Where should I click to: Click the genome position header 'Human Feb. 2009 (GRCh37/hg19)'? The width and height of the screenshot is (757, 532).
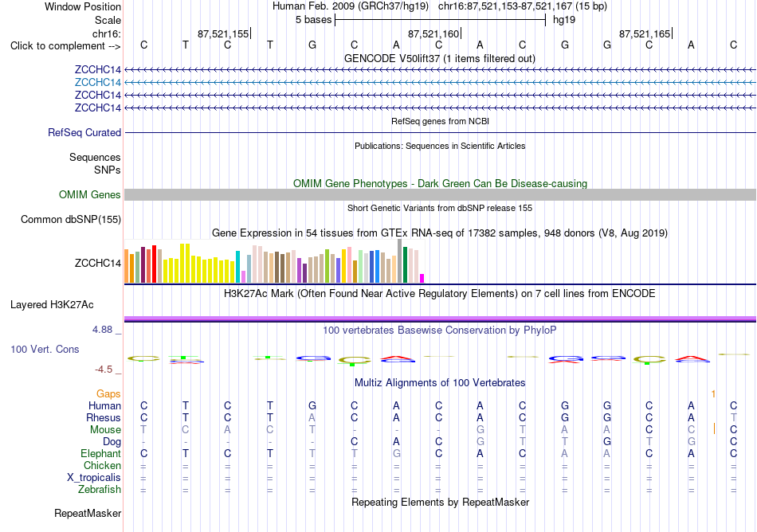click(x=350, y=6)
